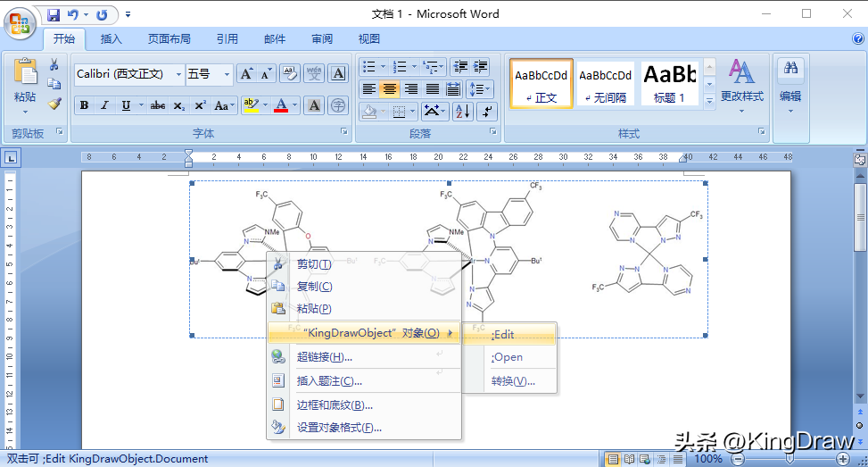Open the round Office button menu
The image size is (868, 467).
[x=20, y=23]
